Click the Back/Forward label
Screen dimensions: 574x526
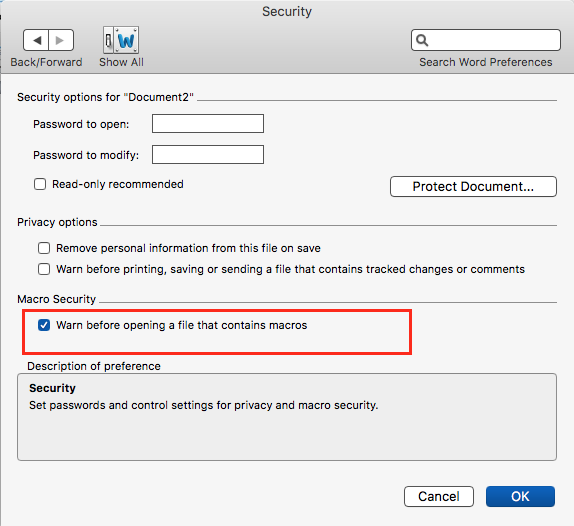pos(46,62)
